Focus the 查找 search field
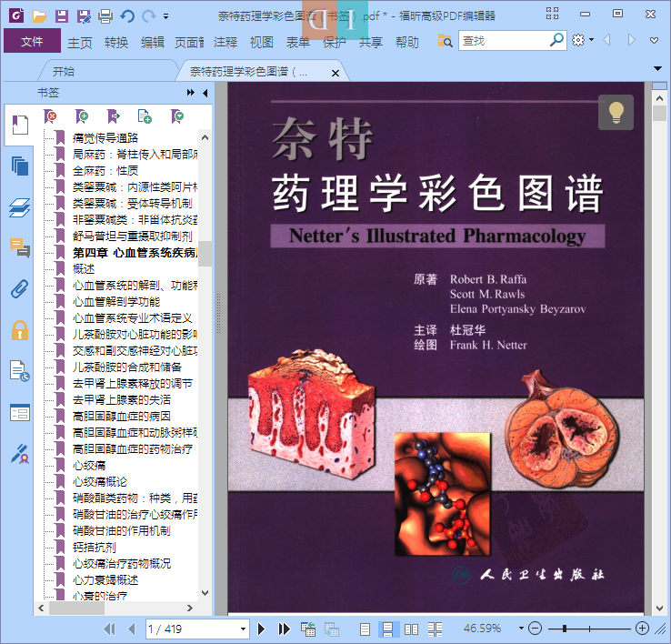Screen dimensions: 671x644 tap(504, 41)
